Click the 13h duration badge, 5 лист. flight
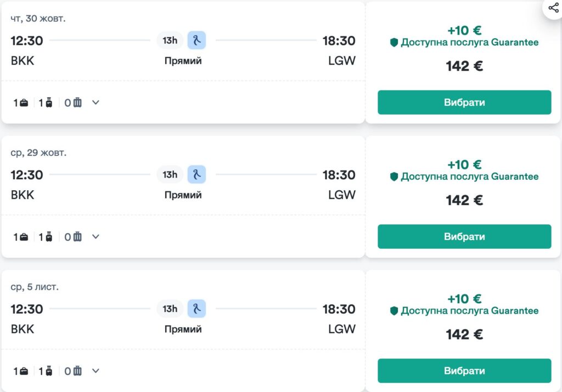 coord(170,309)
